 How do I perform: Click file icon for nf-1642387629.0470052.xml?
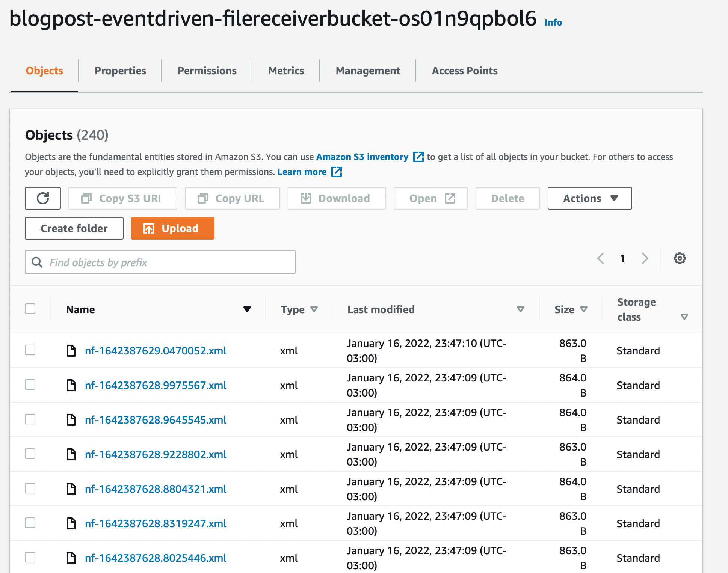(71, 351)
